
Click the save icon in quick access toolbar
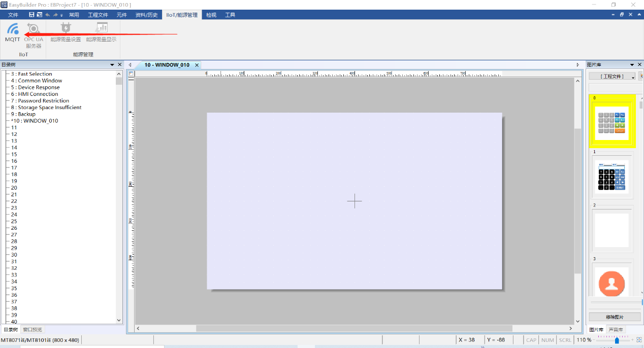(31, 15)
